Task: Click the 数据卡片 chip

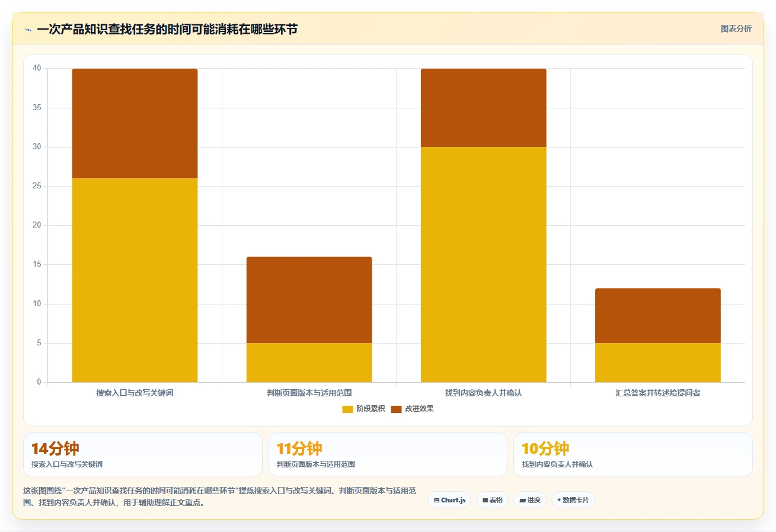Action: pos(573,500)
